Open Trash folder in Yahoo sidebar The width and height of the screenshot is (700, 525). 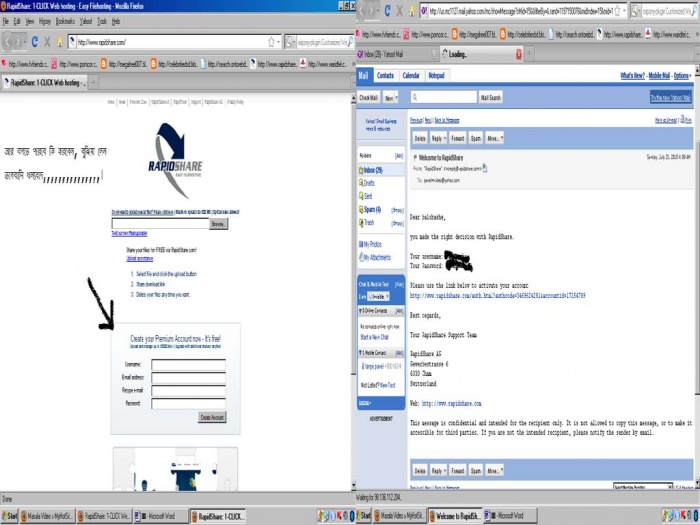click(x=367, y=222)
